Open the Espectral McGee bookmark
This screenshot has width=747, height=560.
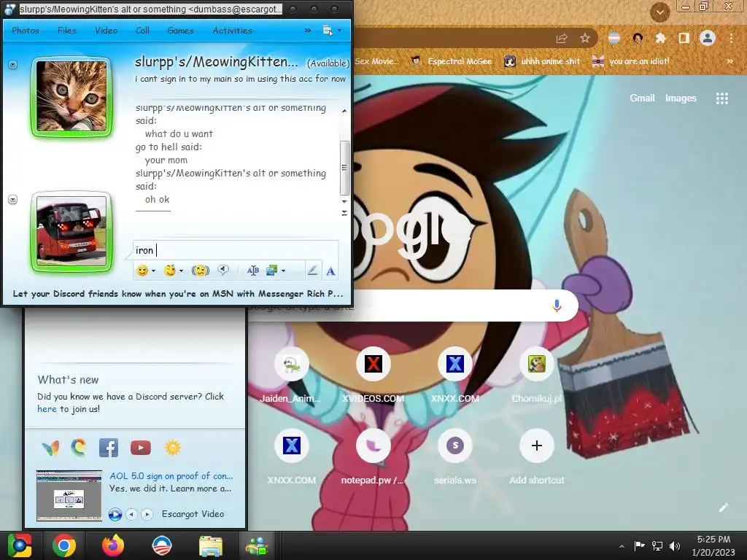click(x=451, y=61)
